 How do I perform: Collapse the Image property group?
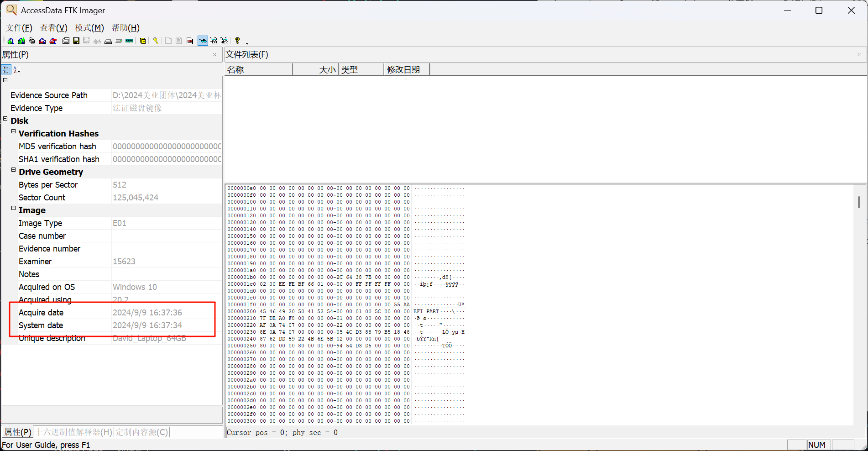(13, 208)
